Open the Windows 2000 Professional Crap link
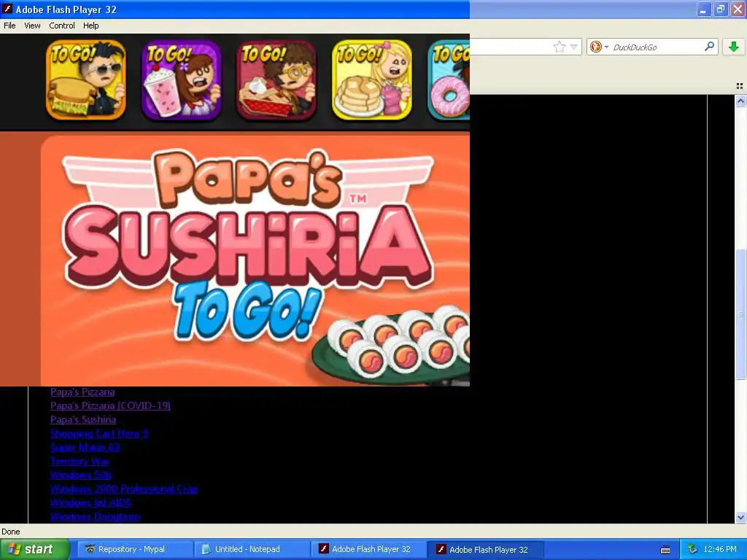The image size is (747, 560). coord(124,489)
